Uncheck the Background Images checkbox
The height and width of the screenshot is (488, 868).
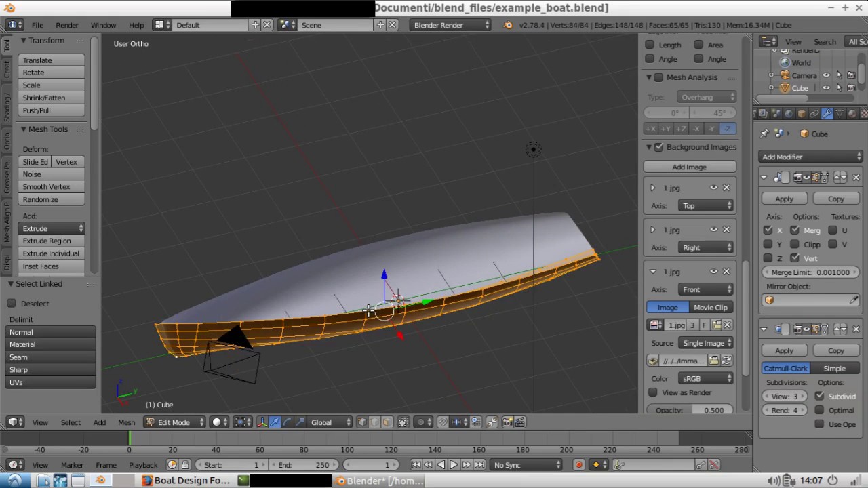point(658,147)
